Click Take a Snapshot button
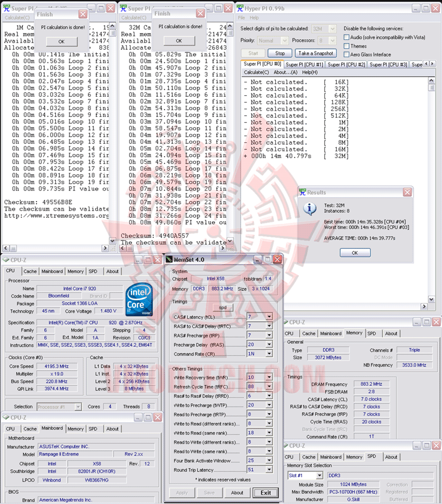 pos(316,53)
